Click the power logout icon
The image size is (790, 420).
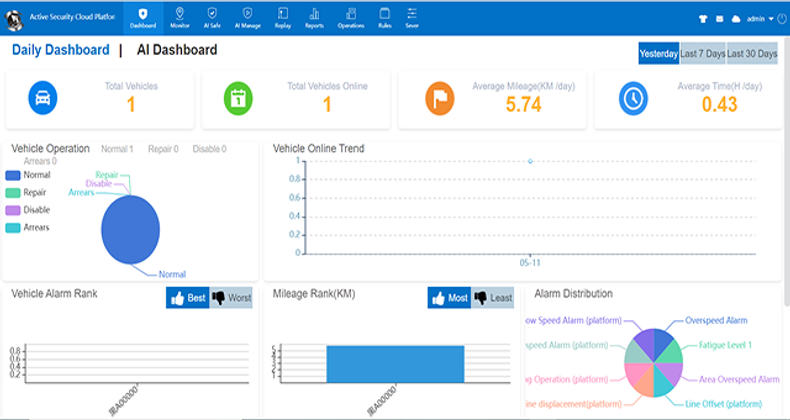[782, 19]
